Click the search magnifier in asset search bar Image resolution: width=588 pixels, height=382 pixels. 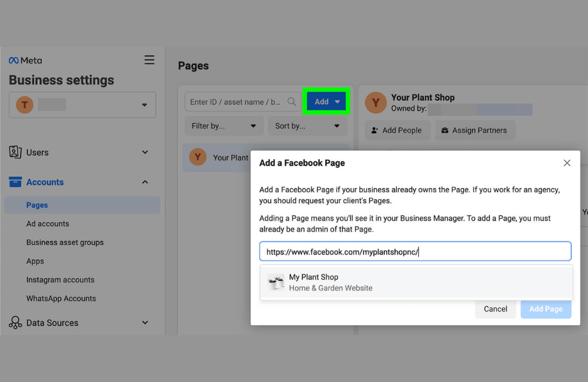point(292,101)
